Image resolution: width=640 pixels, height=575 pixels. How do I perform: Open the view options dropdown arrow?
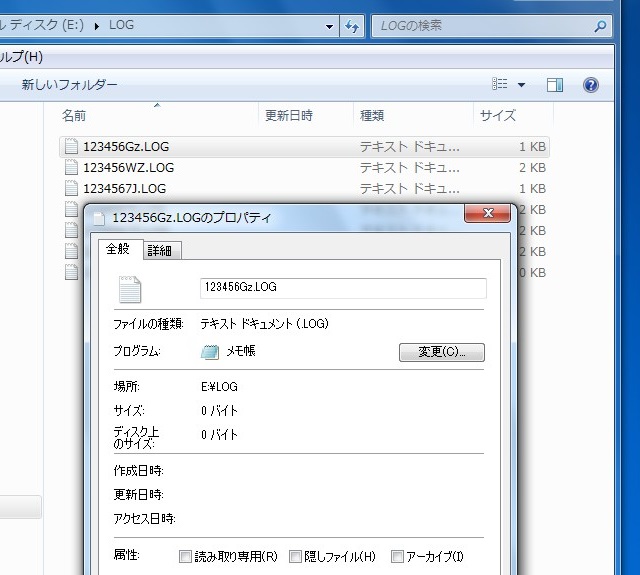[521, 85]
